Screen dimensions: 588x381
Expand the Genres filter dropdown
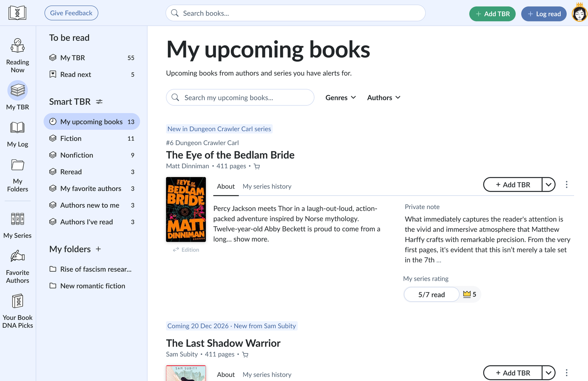[x=341, y=97]
